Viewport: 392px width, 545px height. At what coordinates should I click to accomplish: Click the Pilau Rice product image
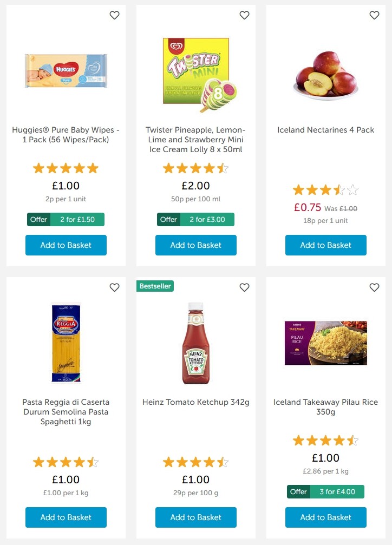pyautogui.click(x=325, y=343)
